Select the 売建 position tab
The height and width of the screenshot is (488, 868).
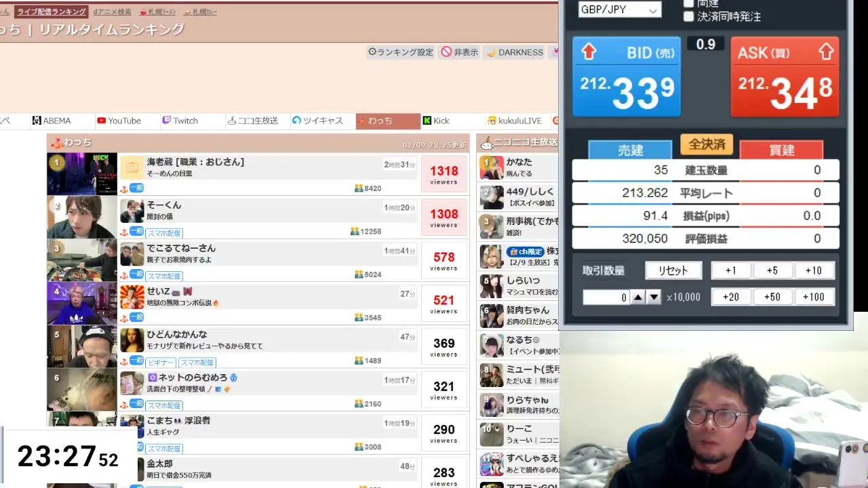pyautogui.click(x=630, y=150)
